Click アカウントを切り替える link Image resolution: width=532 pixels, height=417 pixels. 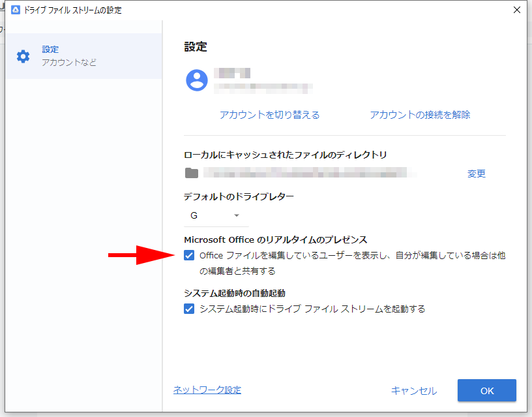pos(270,115)
